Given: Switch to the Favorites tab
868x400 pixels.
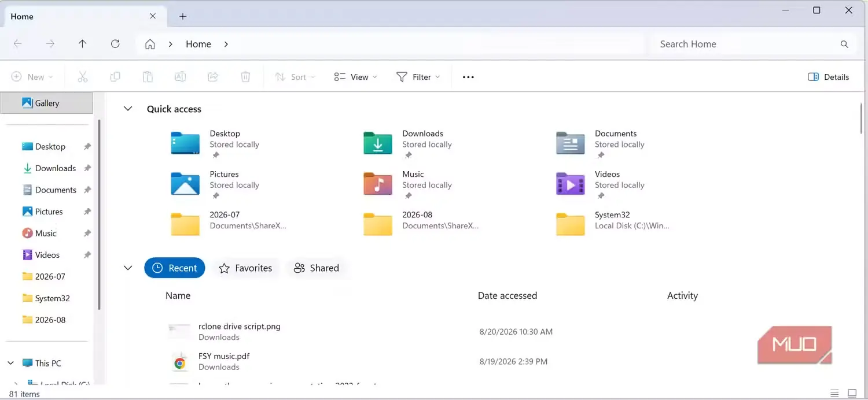Looking at the screenshot, I should pyautogui.click(x=246, y=268).
